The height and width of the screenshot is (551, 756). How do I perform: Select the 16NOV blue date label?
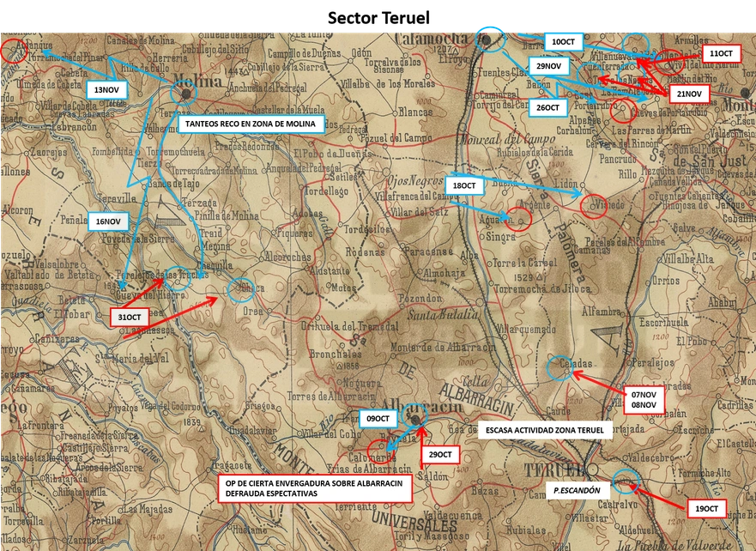pyautogui.click(x=108, y=221)
